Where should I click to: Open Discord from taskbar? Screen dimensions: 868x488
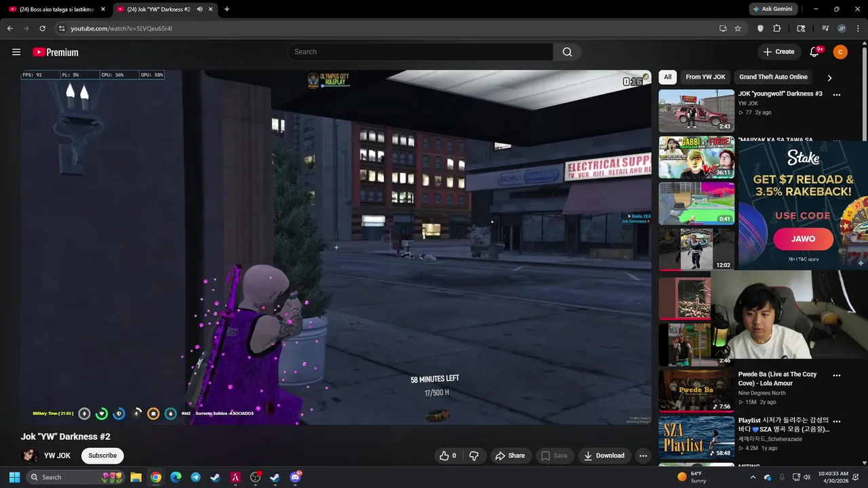(295, 477)
